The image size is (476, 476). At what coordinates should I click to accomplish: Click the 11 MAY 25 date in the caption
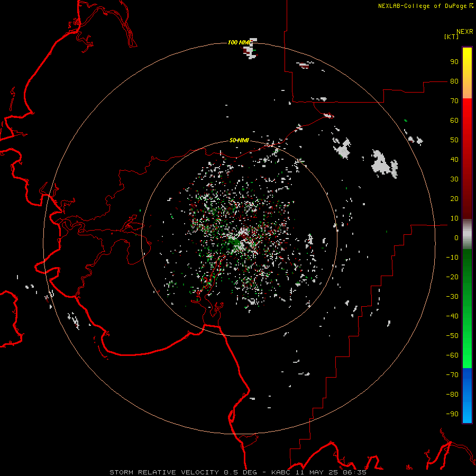tap(316, 472)
